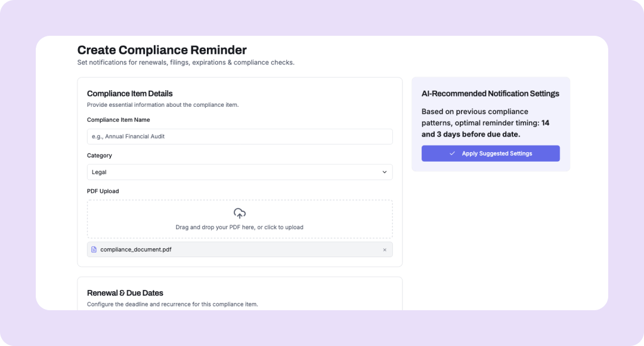644x346 pixels.
Task: Click the 'Set notifications for renewals' subtitle
Action: coord(185,63)
